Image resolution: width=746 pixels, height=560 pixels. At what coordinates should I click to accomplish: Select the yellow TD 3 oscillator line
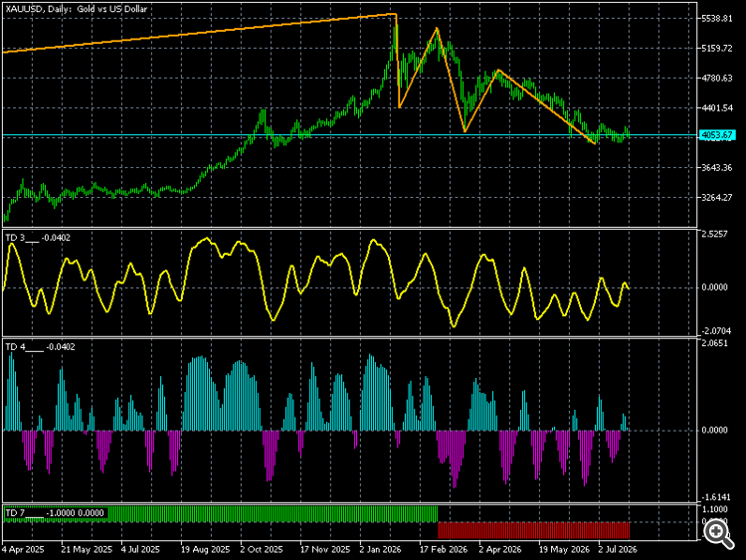pyautogui.click(x=316, y=281)
